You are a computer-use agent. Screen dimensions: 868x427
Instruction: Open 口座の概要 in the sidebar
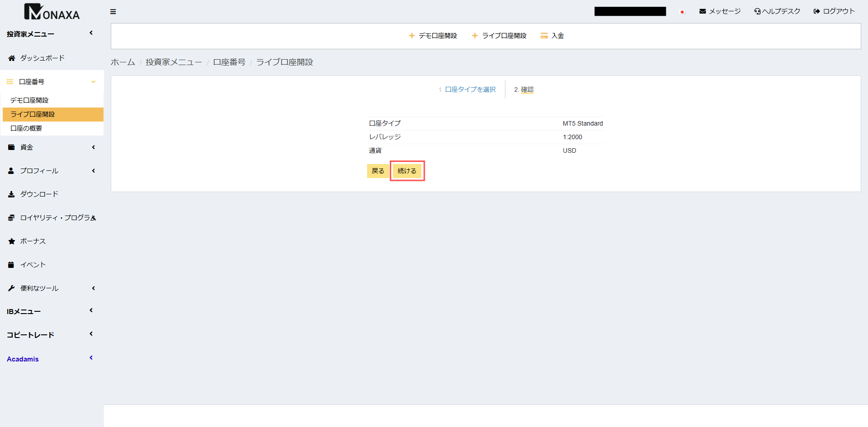[26, 128]
